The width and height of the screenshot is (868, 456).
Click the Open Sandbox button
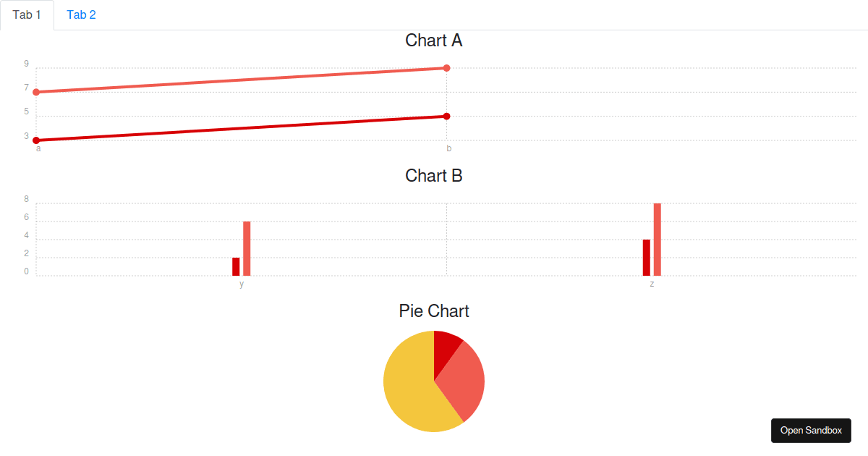[x=811, y=430]
